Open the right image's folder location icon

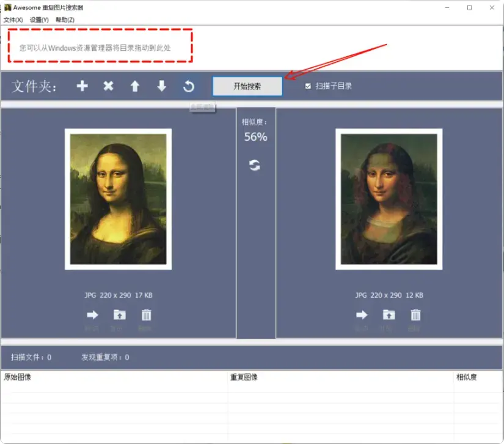coord(389,314)
